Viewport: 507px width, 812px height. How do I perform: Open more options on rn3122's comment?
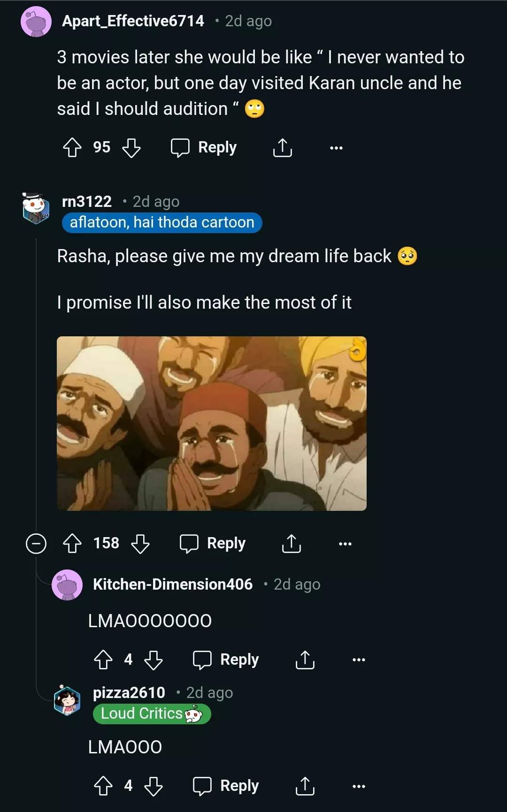[x=345, y=544]
